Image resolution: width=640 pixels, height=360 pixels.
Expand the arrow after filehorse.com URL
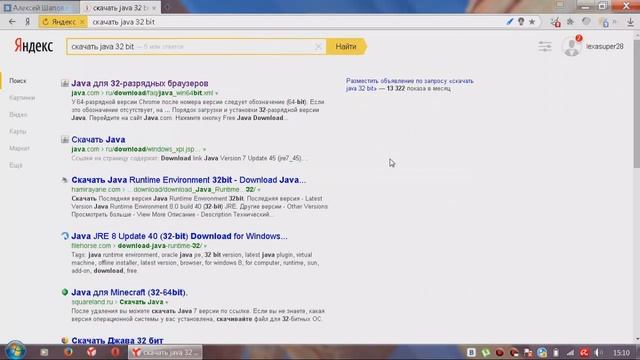[205, 246]
